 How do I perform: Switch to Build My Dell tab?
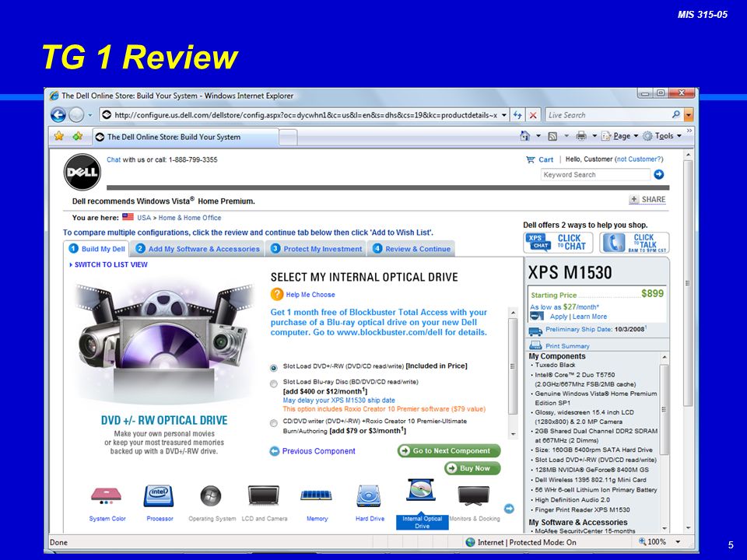point(97,249)
